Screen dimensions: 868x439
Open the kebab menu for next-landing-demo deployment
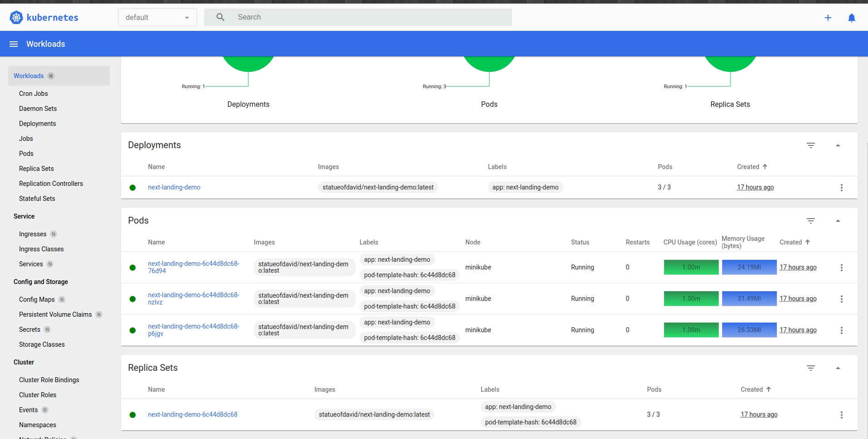click(841, 187)
